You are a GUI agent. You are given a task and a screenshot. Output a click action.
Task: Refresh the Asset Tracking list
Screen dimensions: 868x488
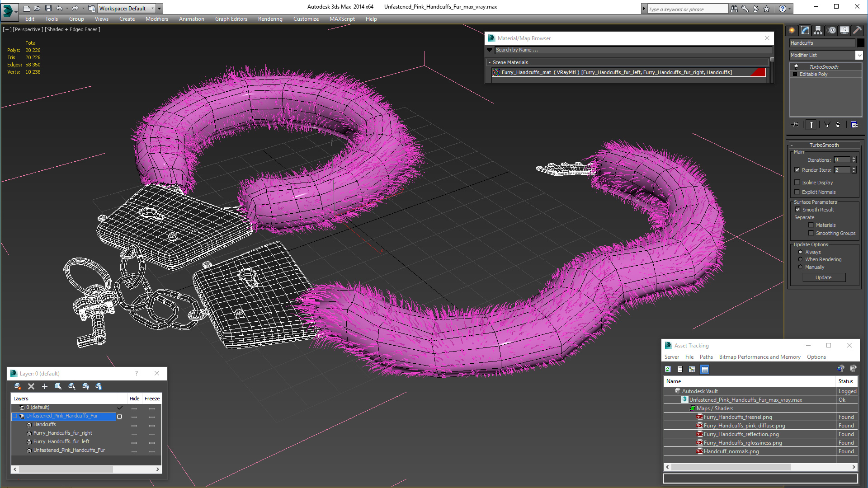668,370
